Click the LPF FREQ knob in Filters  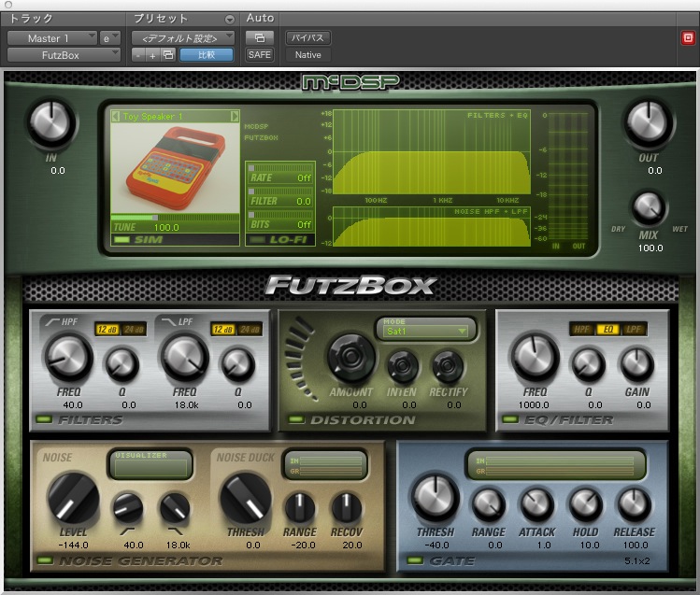point(184,358)
